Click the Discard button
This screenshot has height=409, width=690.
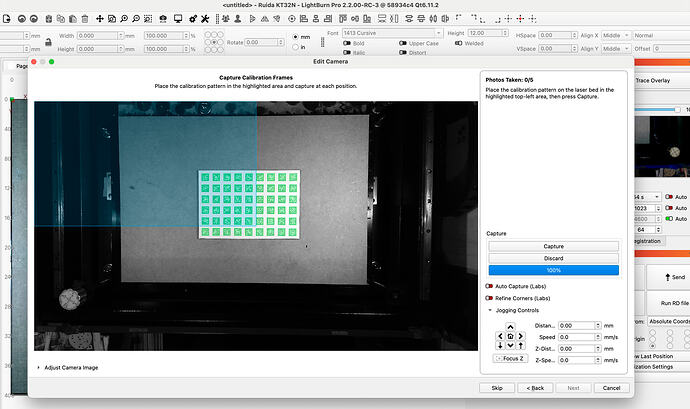pos(554,258)
